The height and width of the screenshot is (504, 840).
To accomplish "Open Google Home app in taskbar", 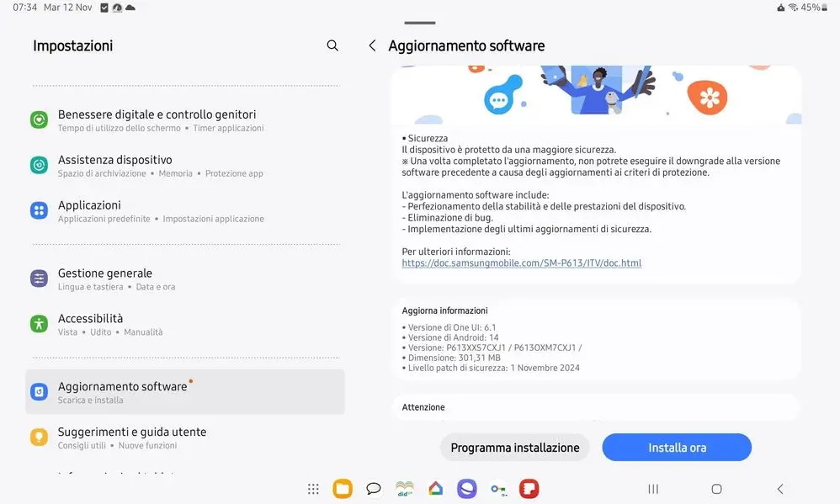I will pos(435,489).
